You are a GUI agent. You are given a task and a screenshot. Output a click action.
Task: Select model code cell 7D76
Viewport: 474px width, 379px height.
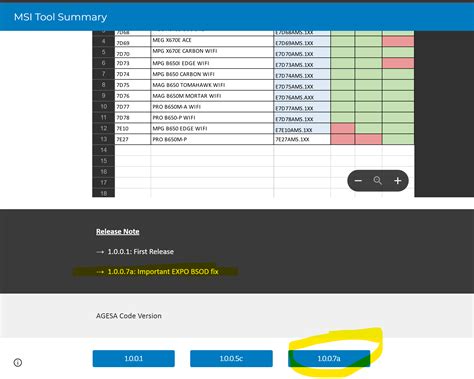(x=133, y=96)
